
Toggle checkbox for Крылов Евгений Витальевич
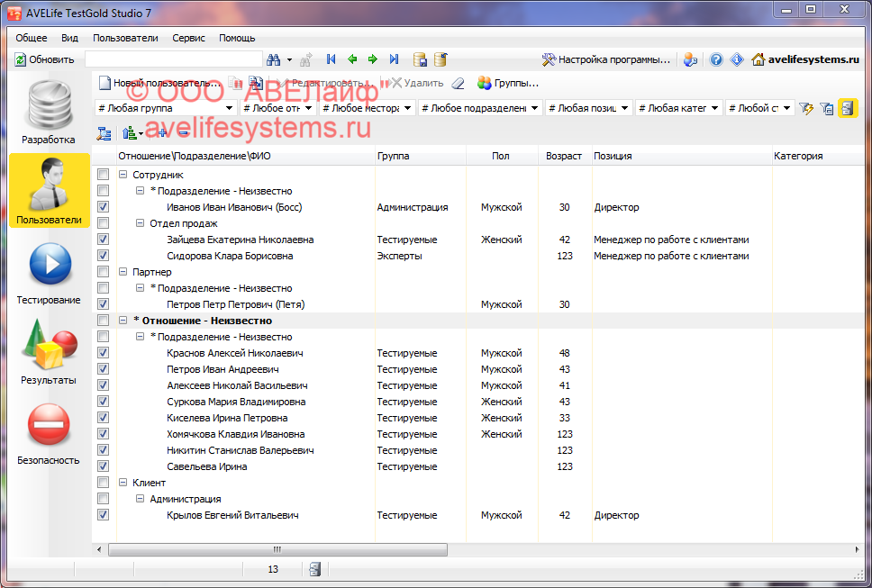click(103, 515)
